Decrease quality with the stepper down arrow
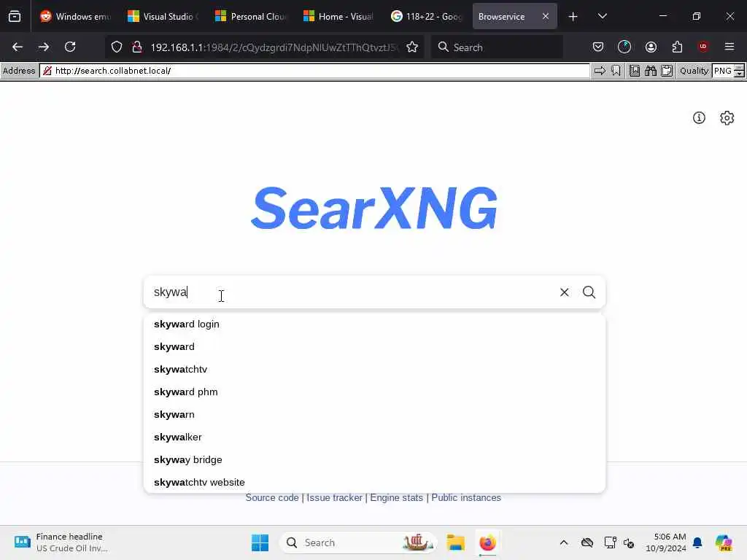The width and height of the screenshot is (747, 560). [739, 74]
